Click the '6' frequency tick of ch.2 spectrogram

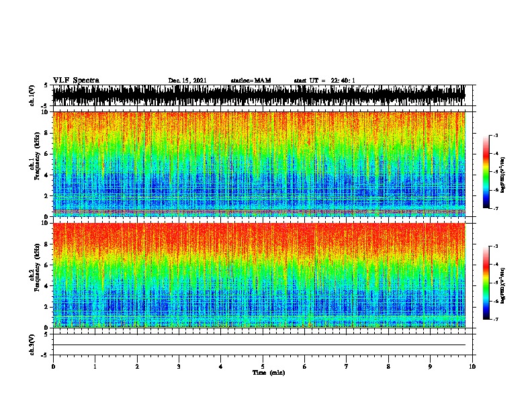47,265
